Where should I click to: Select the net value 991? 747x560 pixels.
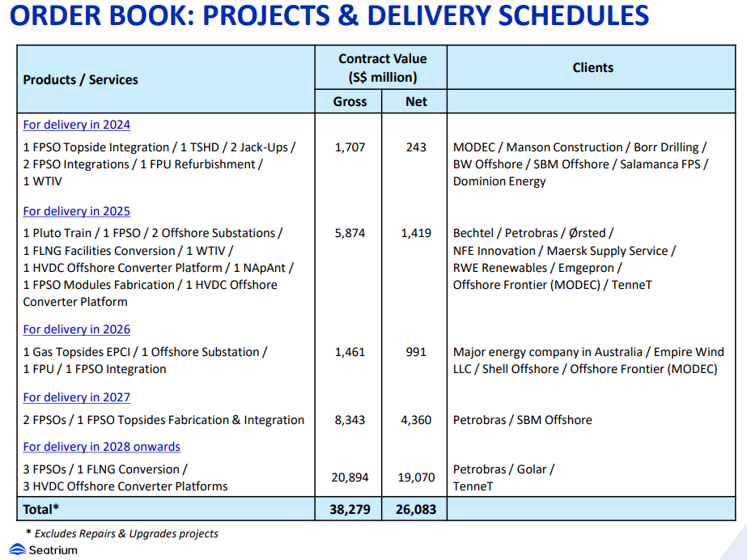point(416,352)
